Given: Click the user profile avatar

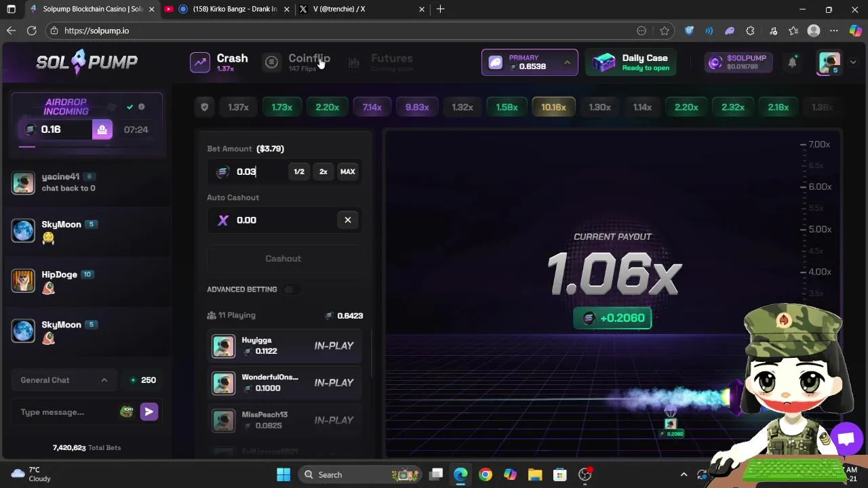Looking at the screenshot, I should tap(829, 62).
